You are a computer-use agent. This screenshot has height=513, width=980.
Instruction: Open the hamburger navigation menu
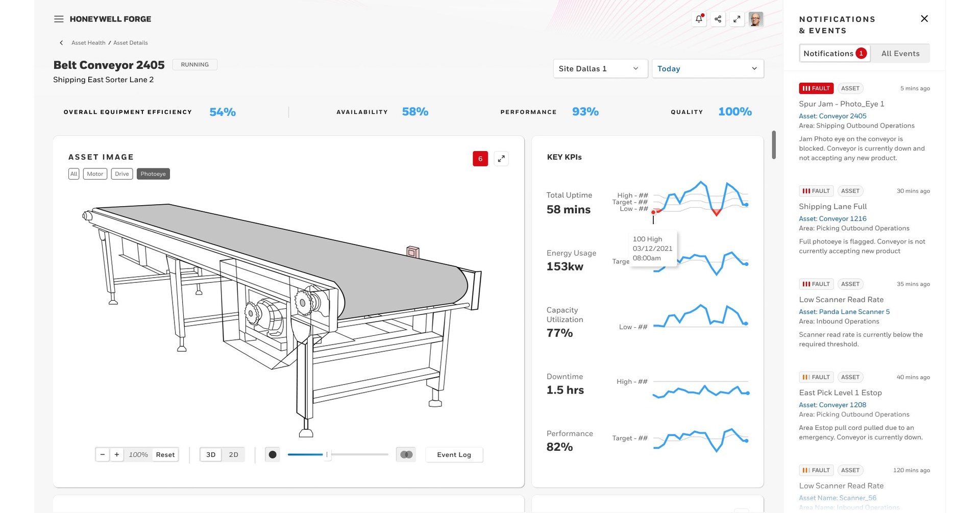tap(59, 19)
